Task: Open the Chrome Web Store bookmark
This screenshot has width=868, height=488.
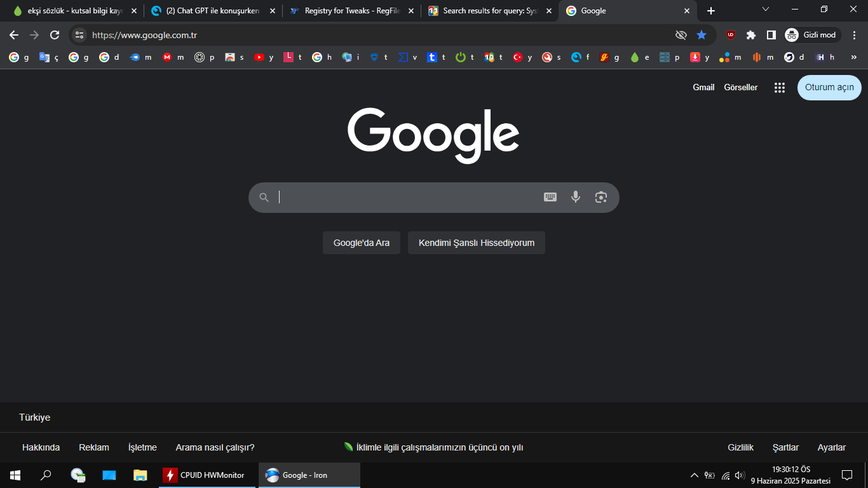Action: [234, 57]
